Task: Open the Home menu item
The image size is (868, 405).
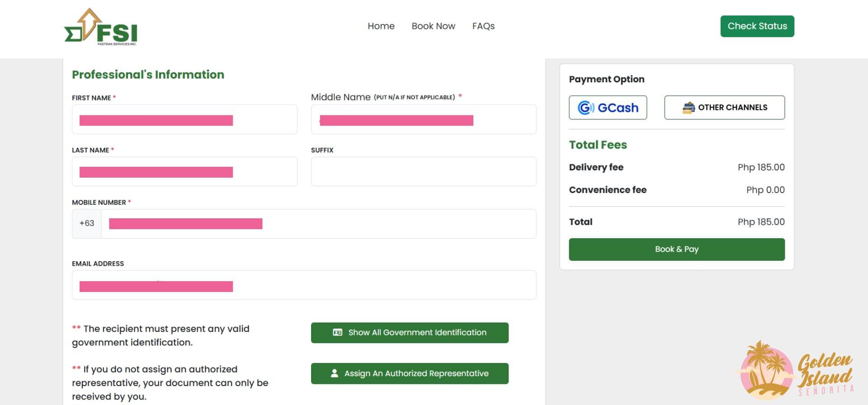Action: tap(381, 26)
